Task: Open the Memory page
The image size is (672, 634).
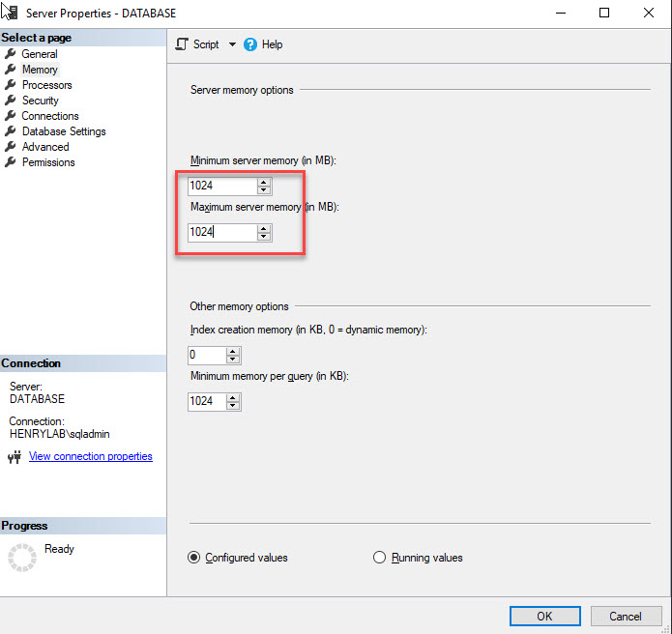Action: (x=40, y=70)
